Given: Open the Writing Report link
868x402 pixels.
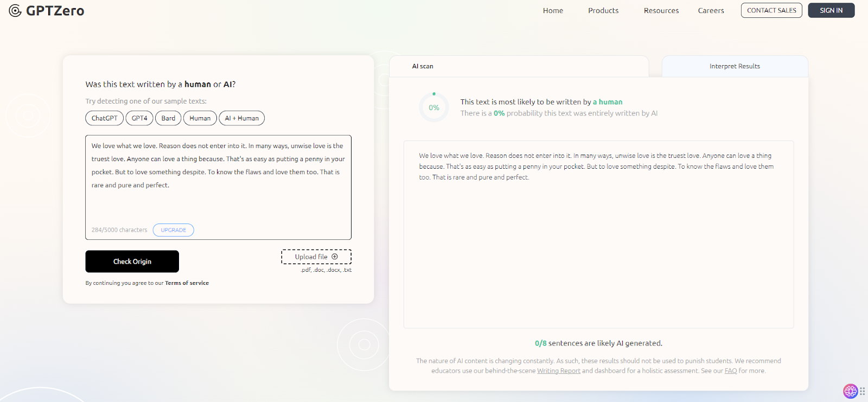Looking at the screenshot, I should point(559,371).
